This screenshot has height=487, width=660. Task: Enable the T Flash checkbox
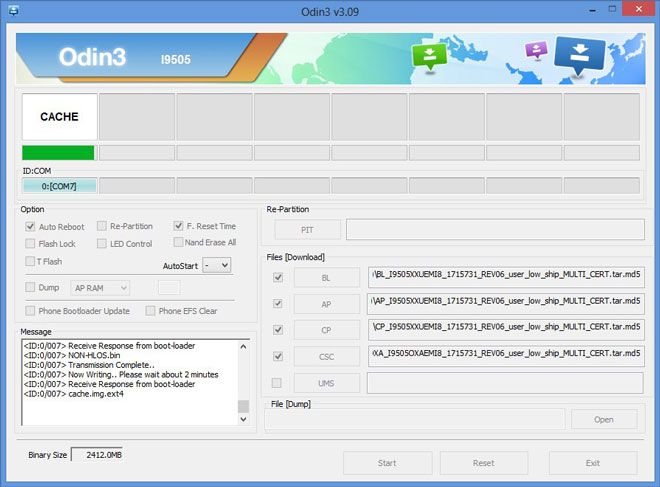(x=30, y=261)
